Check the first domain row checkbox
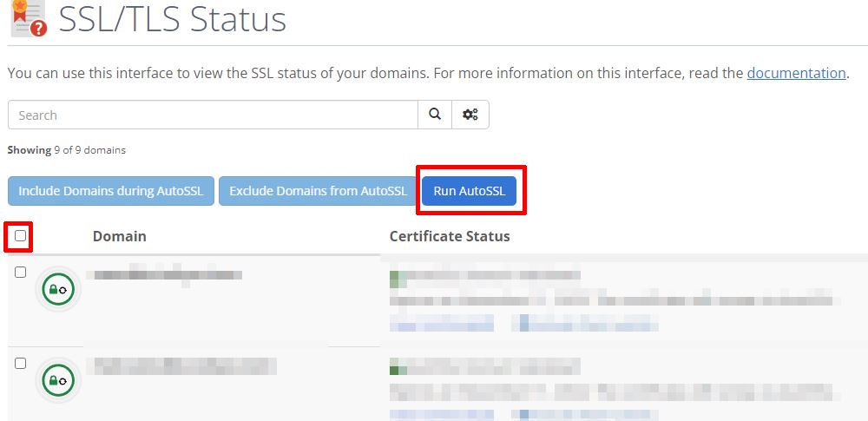868x421 pixels. [x=21, y=273]
